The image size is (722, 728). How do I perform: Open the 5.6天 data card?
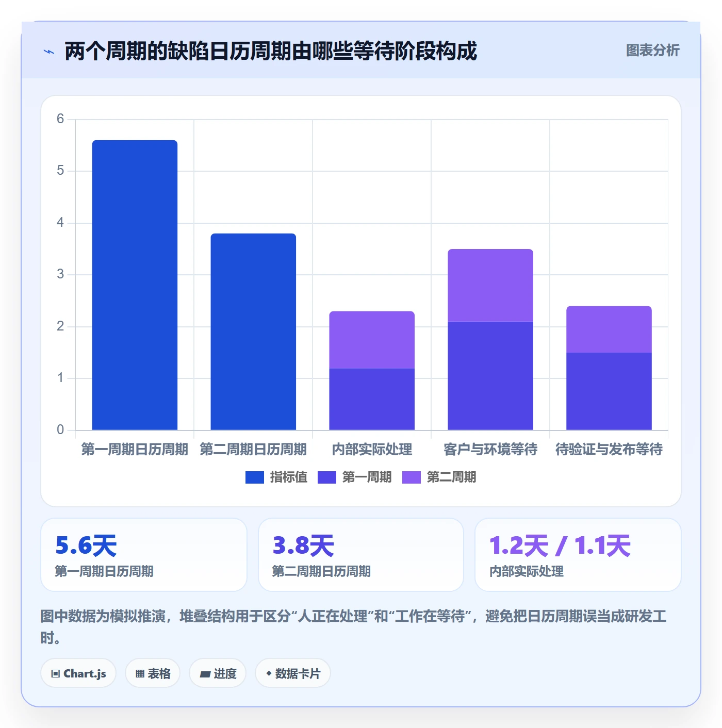coord(144,555)
